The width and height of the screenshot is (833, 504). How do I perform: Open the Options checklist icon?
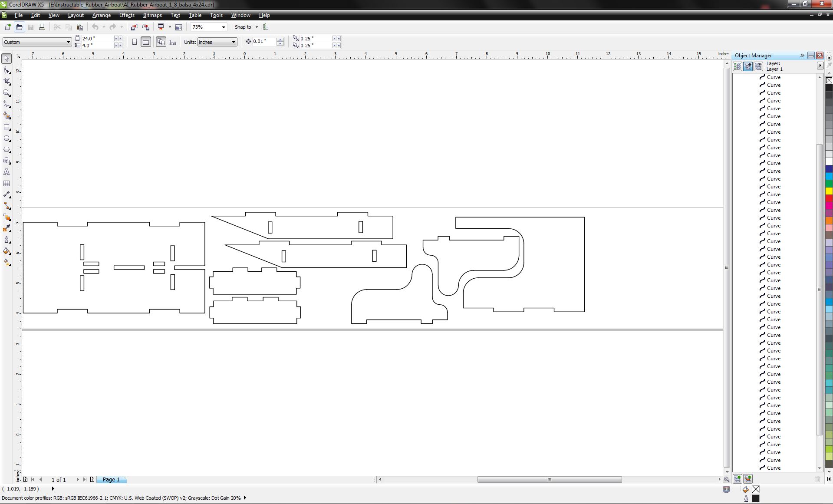click(x=266, y=27)
